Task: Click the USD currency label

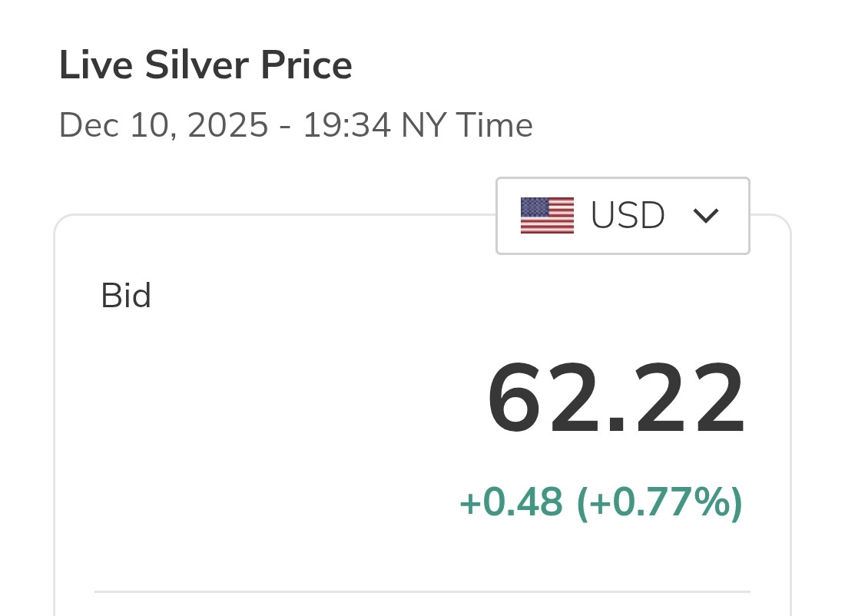Action: tap(628, 216)
